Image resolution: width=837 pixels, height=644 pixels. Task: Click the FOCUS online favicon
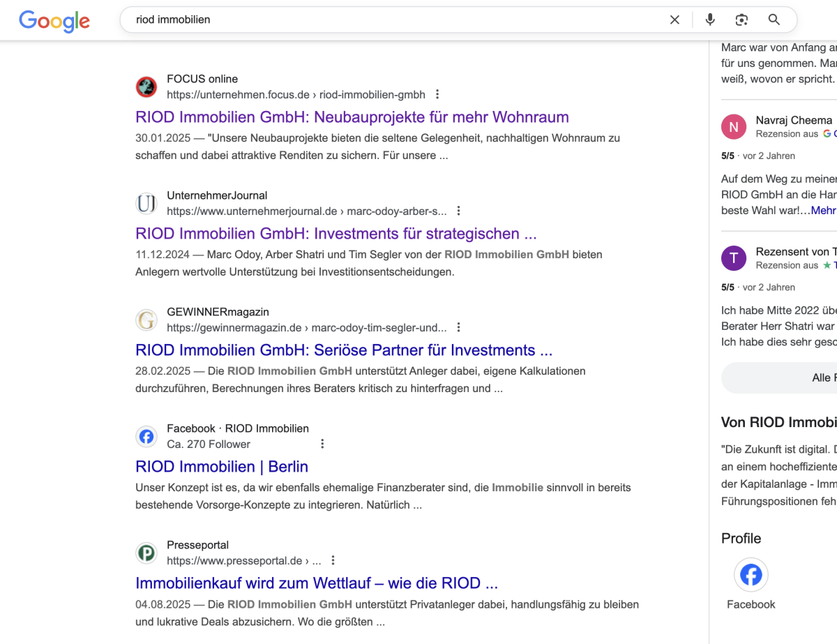click(x=146, y=87)
